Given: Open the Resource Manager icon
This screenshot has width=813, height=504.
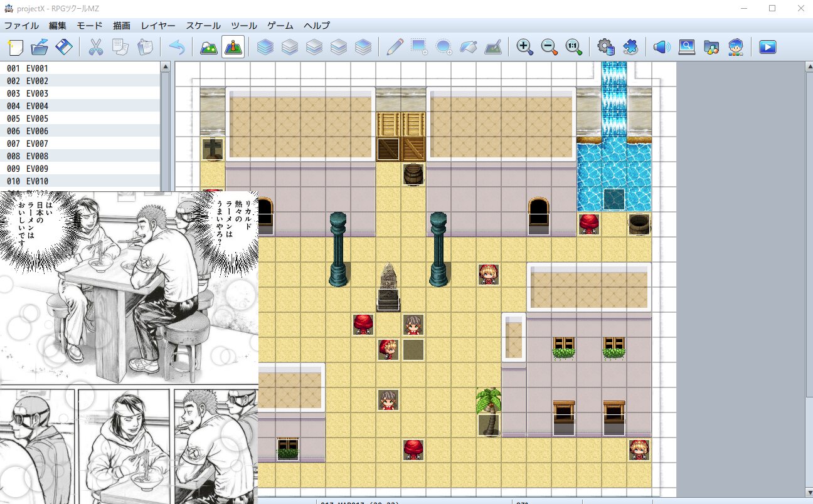Looking at the screenshot, I should tap(711, 47).
